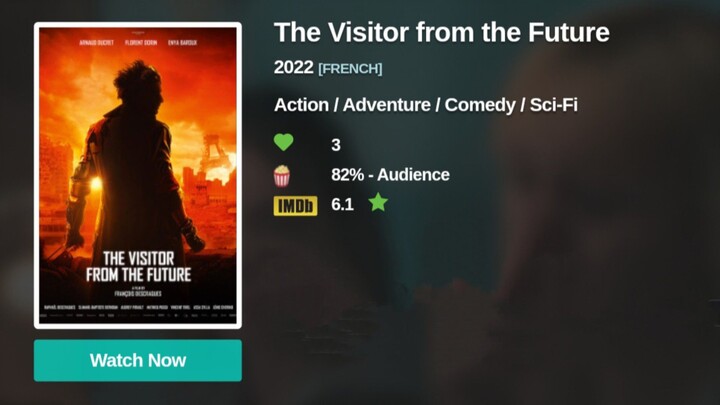The image size is (720, 405).
Task: Click the green star rating icon
Action: 377,203
